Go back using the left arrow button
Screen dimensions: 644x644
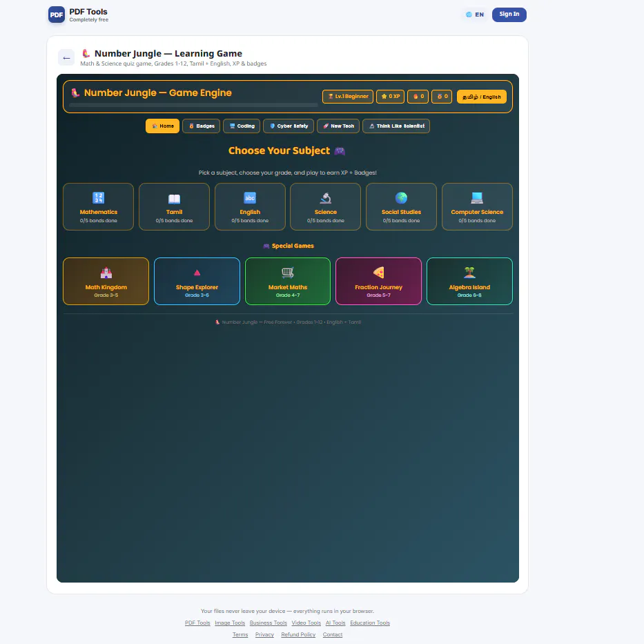click(x=66, y=57)
